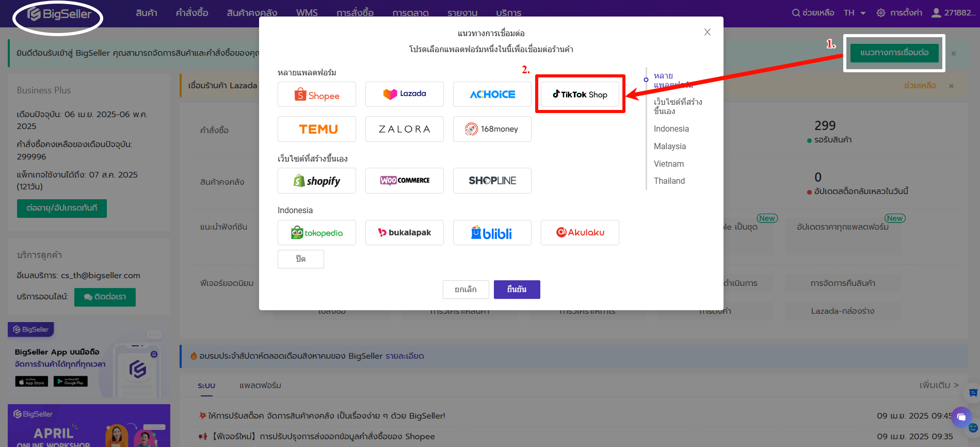Click the ปิด collapse button
This screenshot has height=447, width=980.
point(301,259)
